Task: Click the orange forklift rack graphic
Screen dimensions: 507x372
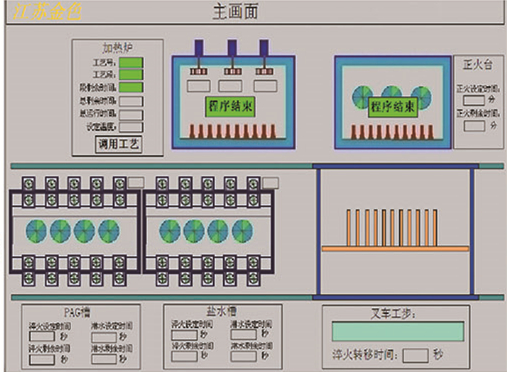Action: (395, 230)
